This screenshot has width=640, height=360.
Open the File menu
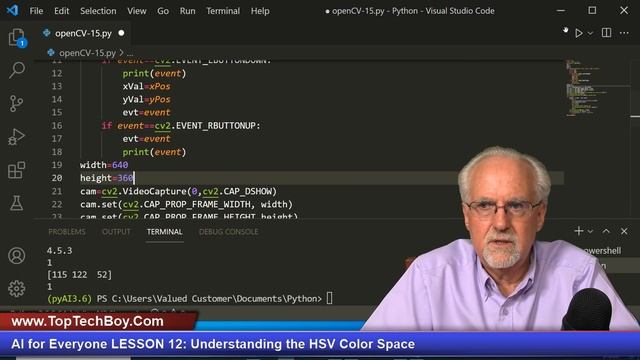click(x=36, y=11)
